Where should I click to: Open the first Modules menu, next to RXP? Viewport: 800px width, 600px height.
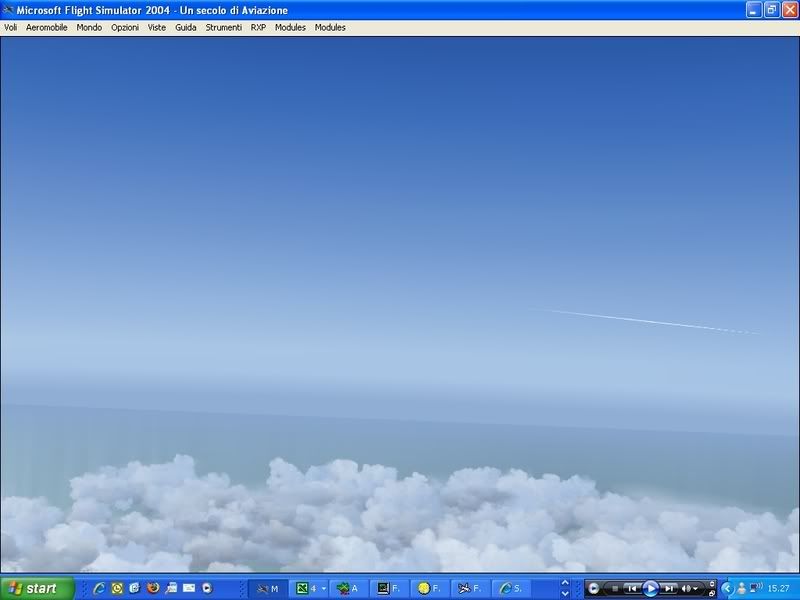[290, 28]
